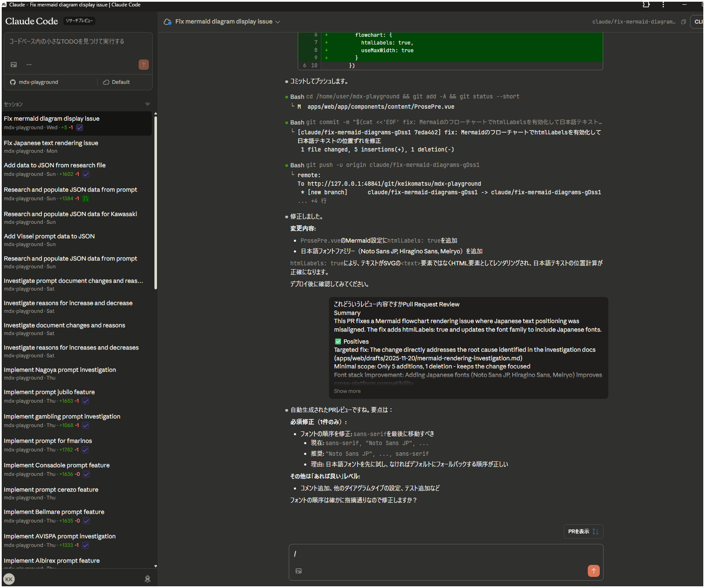This screenshot has width=705, height=588.
Task: Toggle checkmark on Implement prompt jubilo session
Action: coord(86,401)
